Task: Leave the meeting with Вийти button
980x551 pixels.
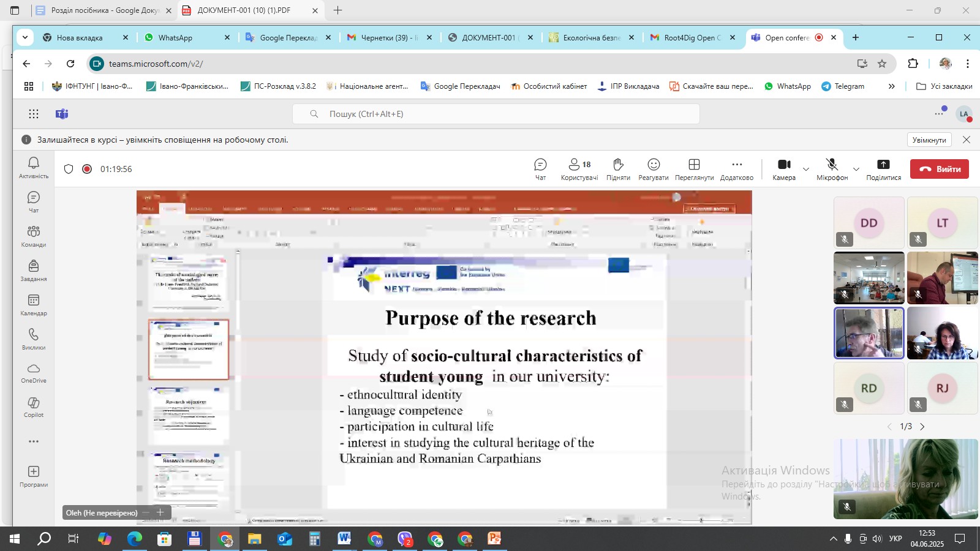Action: 939,169
